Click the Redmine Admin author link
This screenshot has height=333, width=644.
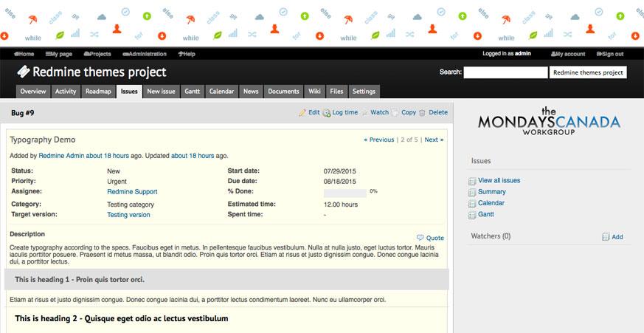pyautogui.click(x=61, y=156)
